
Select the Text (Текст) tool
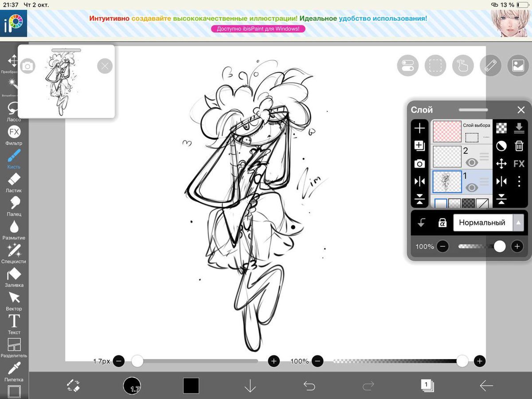pyautogui.click(x=14, y=323)
